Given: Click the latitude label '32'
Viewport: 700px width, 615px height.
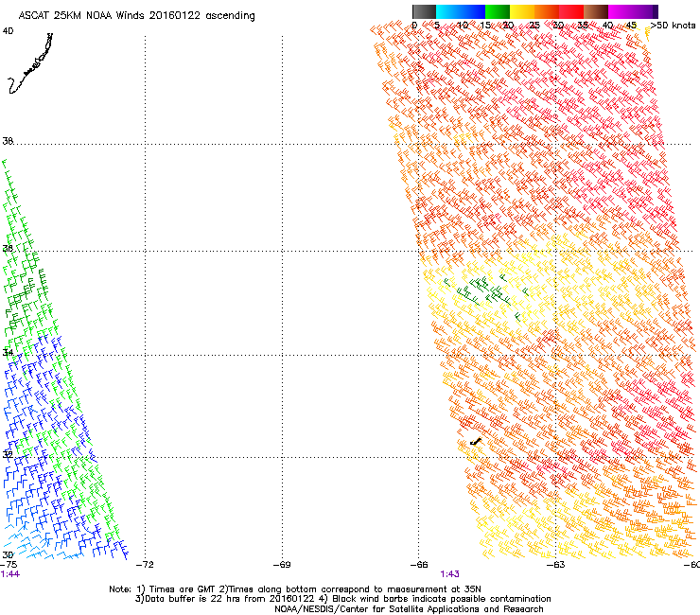Looking at the screenshot, I should [8, 454].
